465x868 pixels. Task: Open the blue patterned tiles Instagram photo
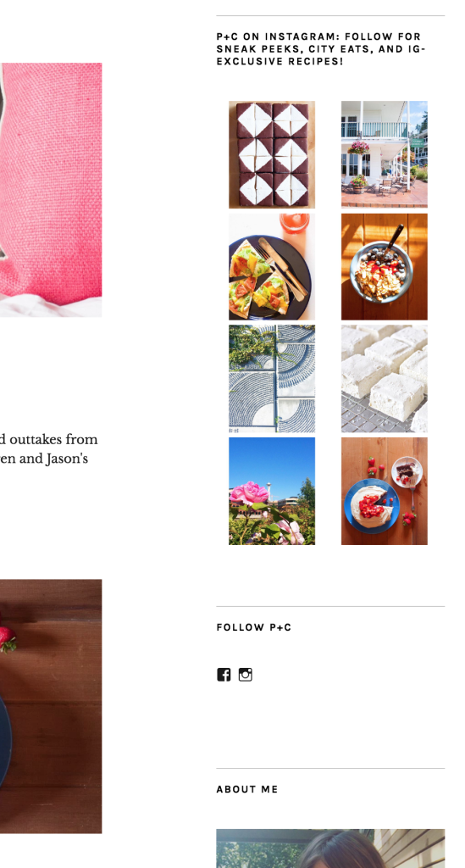272,379
